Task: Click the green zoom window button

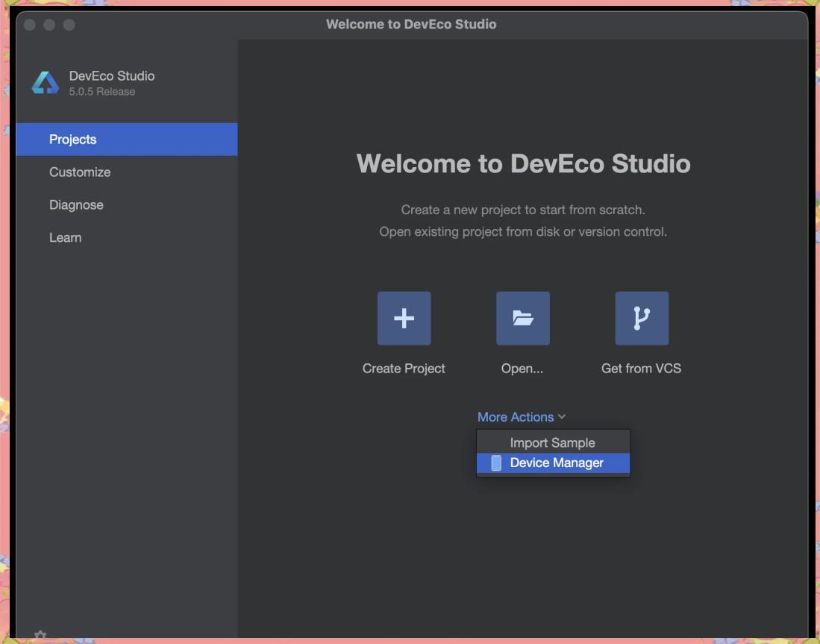Action: [x=69, y=25]
